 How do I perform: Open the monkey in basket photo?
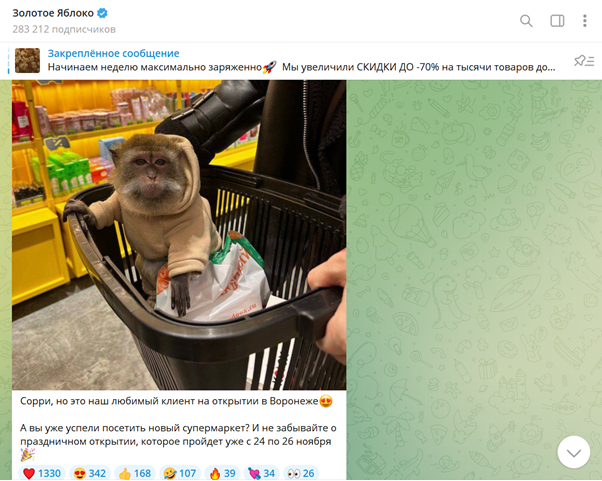point(179,235)
